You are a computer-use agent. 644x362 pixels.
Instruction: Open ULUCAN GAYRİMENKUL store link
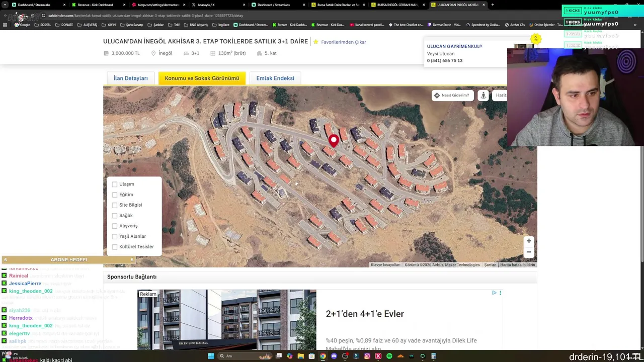click(x=454, y=46)
